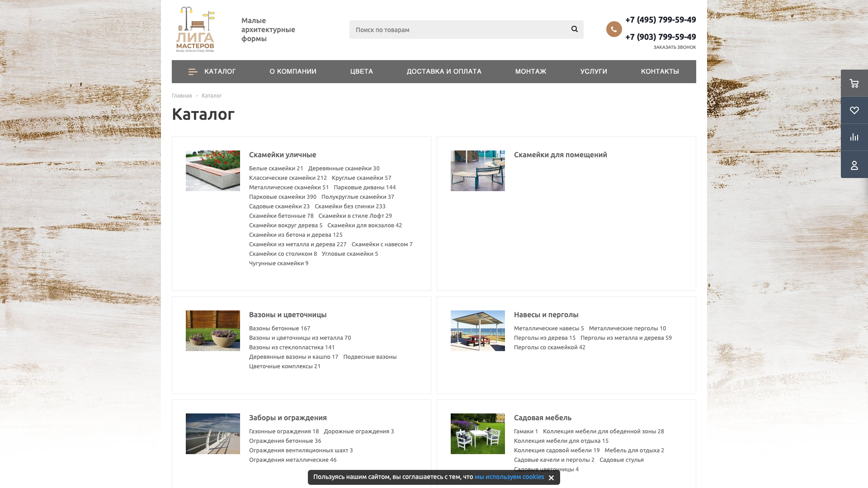Open the Скамейки для помещений category heading
The image size is (868, 488).
(561, 155)
